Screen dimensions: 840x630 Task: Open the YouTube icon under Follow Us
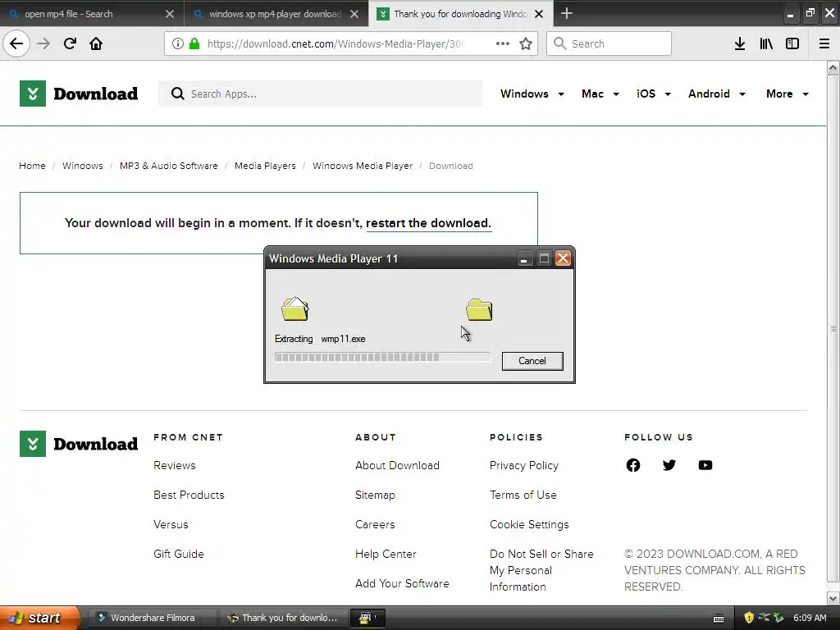pos(705,465)
